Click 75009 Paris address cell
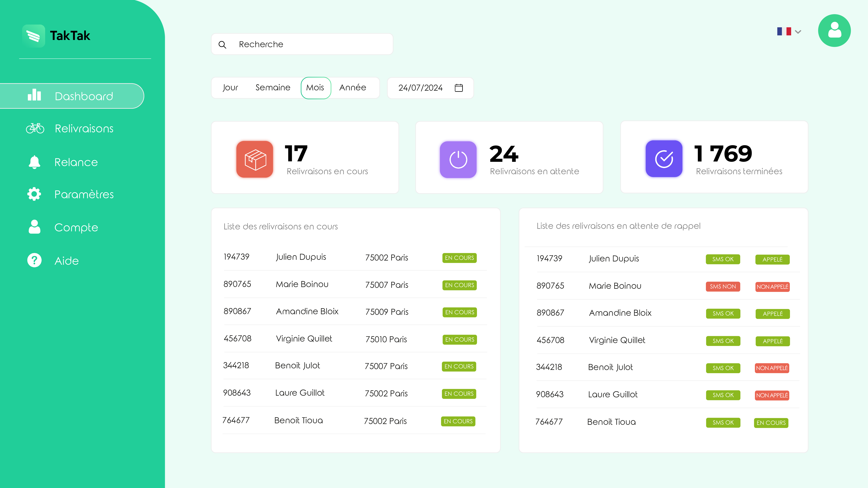 [x=387, y=312]
